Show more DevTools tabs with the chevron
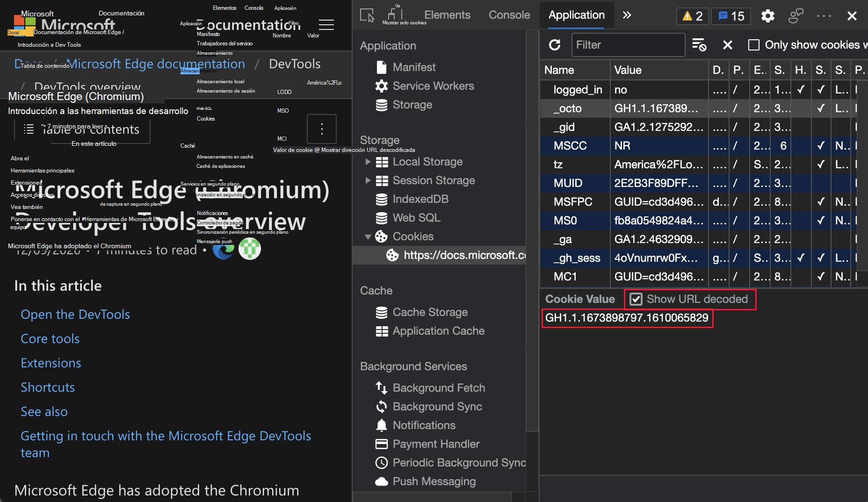 point(627,15)
